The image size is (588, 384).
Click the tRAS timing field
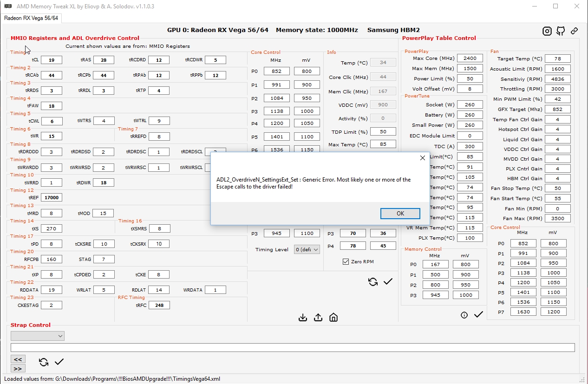coord(103,60)
